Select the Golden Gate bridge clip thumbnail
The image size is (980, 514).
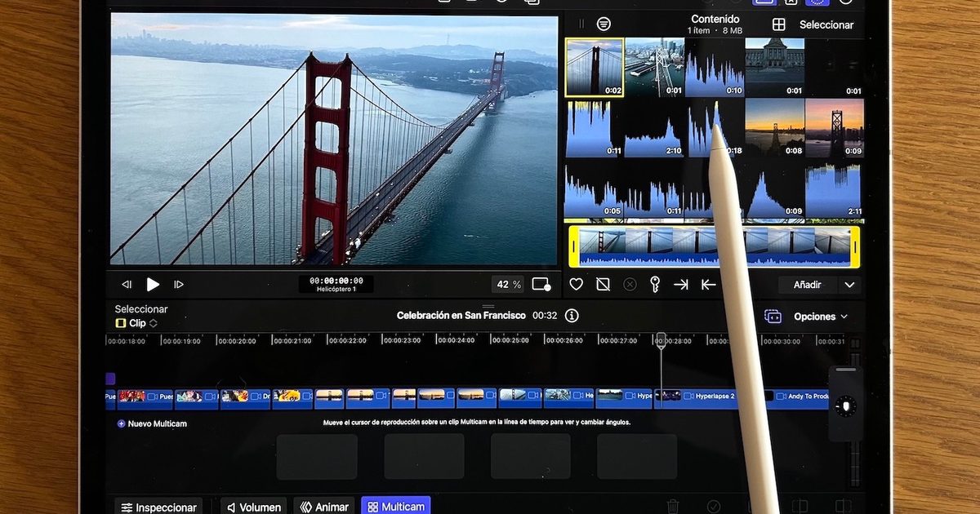595,67
